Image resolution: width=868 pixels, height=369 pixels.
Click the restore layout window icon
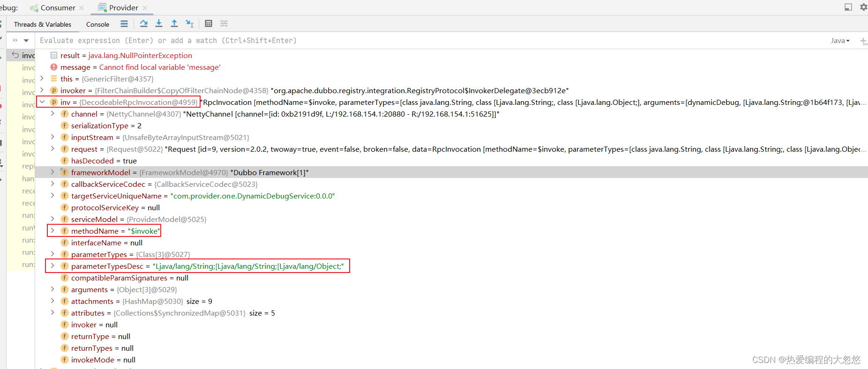[848, 7]
